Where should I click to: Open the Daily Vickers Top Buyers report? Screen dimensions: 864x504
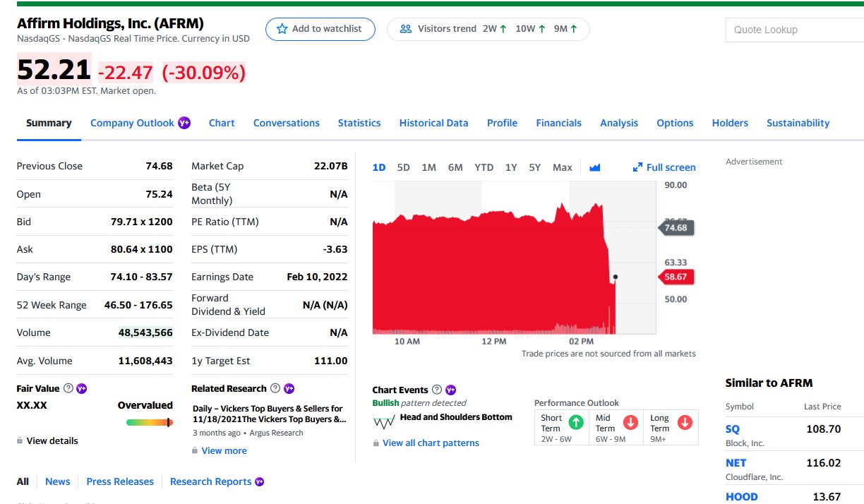point(269,414)
